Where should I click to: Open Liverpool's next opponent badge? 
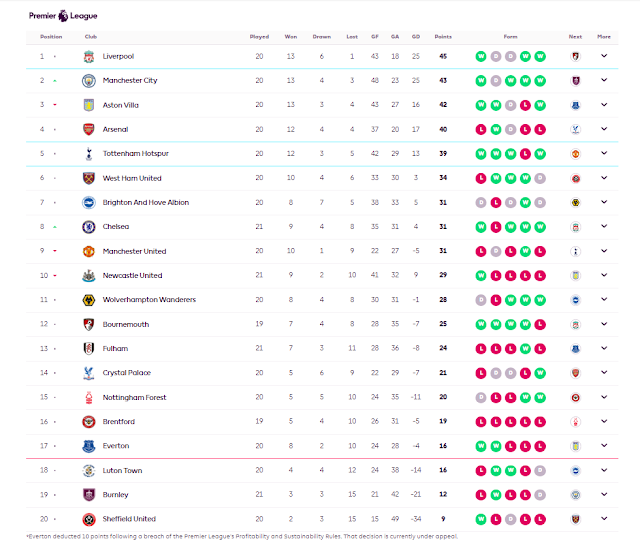[576, 56]
